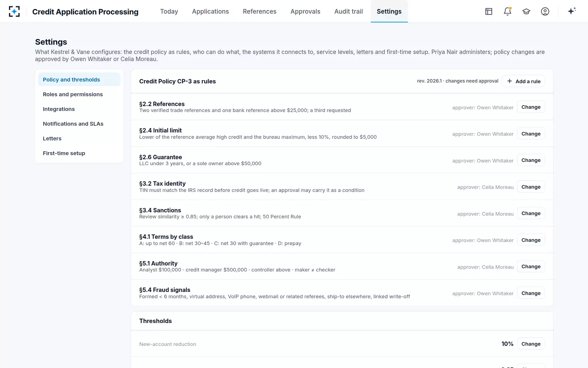This screenshot has width=588, height=368.
Task: Click the Credit Application Processing logo icon
Action: (x=14, y=11)
